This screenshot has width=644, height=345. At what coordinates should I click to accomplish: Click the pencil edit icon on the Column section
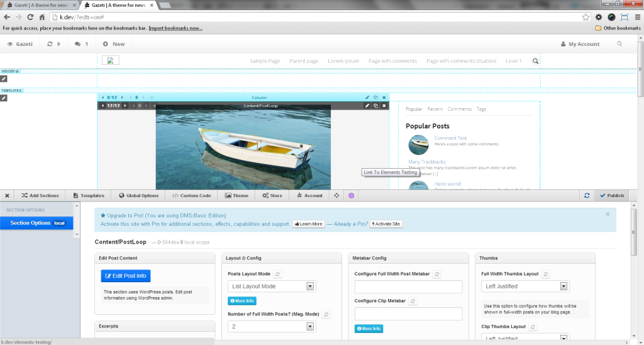coord(367,98)
